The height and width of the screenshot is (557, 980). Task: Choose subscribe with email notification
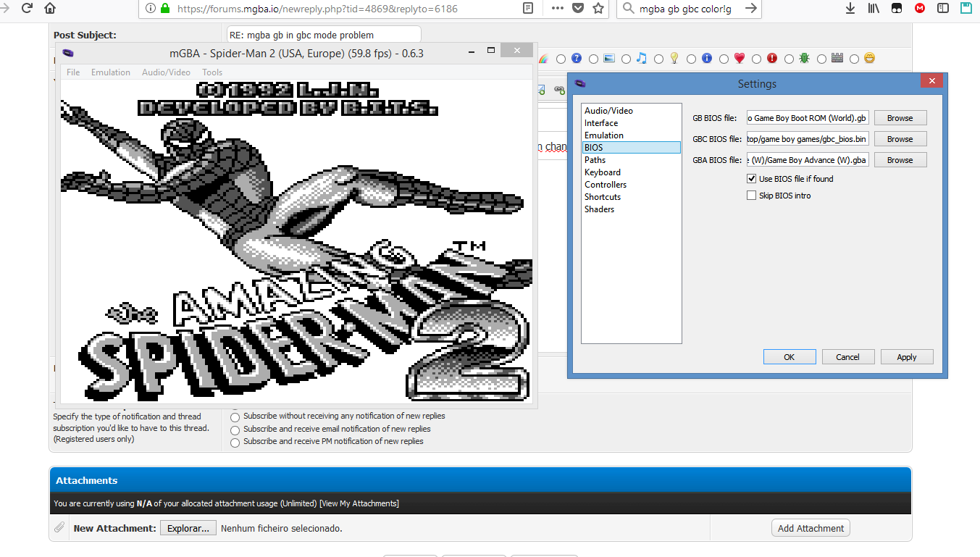tap(235, 430)
